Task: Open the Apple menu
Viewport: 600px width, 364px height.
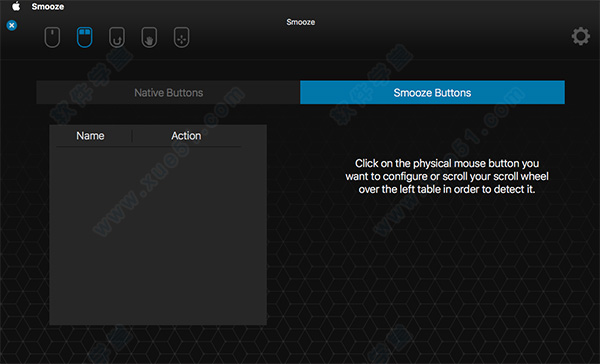Action: click(x=16, y=6)
